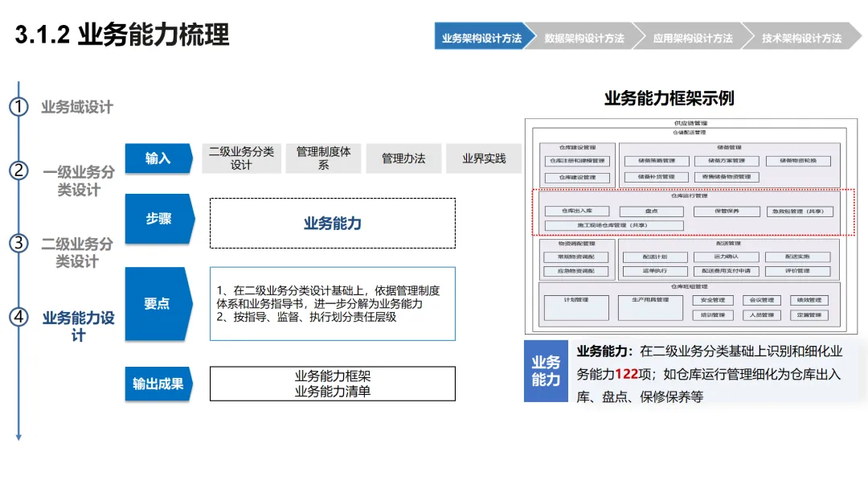This screenshot has height=489, width=868.
Task: Click the 储备方案管理 box
Action: pos(727,161)
